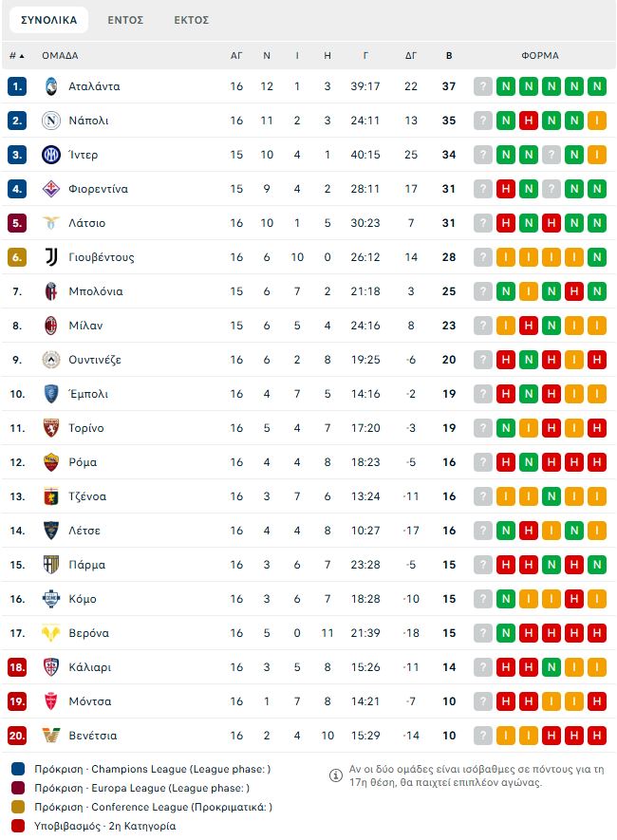
Task: Switch to the ΕΝΤΟΣ tab
Action: click(125, 20)
